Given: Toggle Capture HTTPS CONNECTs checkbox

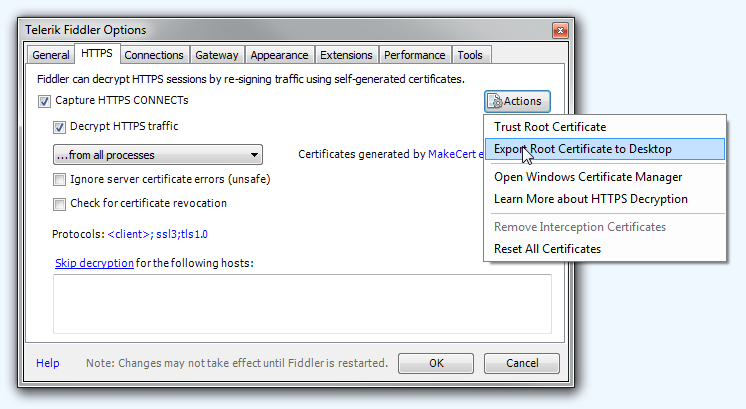Looking at the screenshot, I should tap(44, 101).
